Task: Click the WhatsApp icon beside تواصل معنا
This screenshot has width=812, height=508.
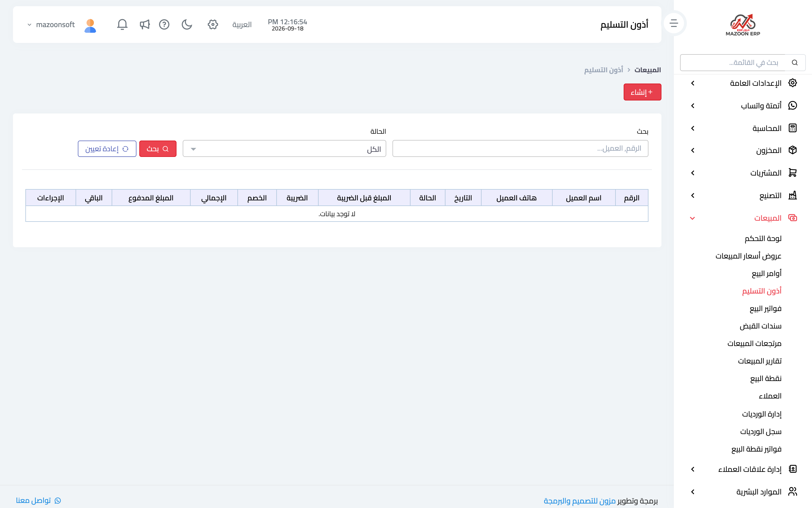Action: (58, 501)
